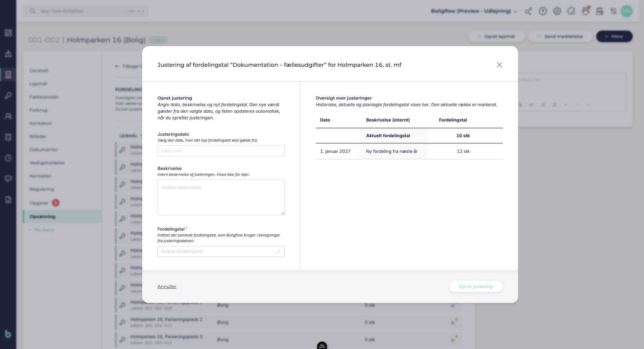
Task: Click the Annuller link
Action: pos(167,286)
